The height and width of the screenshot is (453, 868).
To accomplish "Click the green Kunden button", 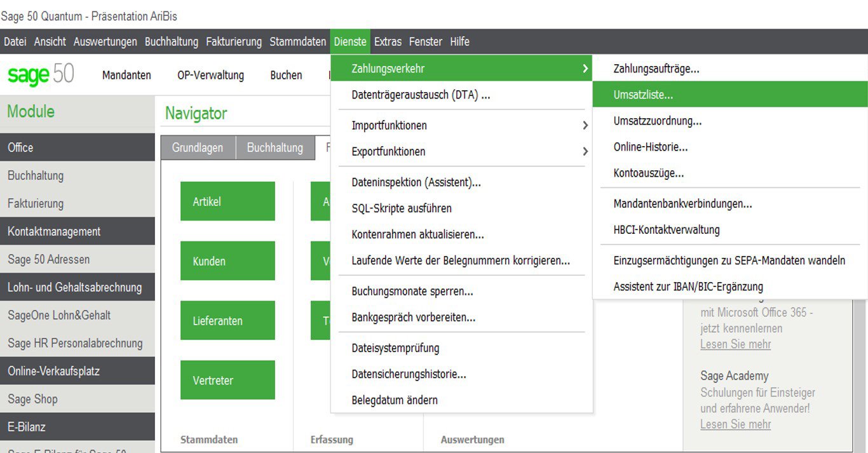I will click(227, 261).
